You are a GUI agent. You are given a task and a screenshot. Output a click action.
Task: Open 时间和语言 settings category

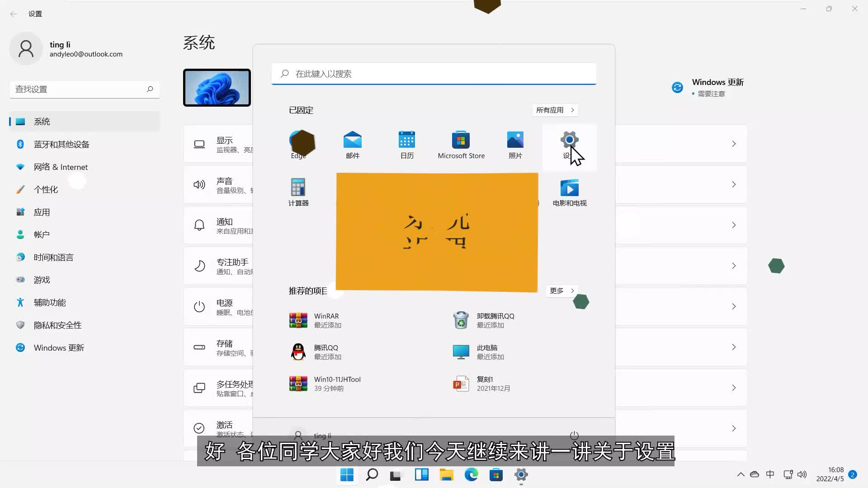pos(85,257)
